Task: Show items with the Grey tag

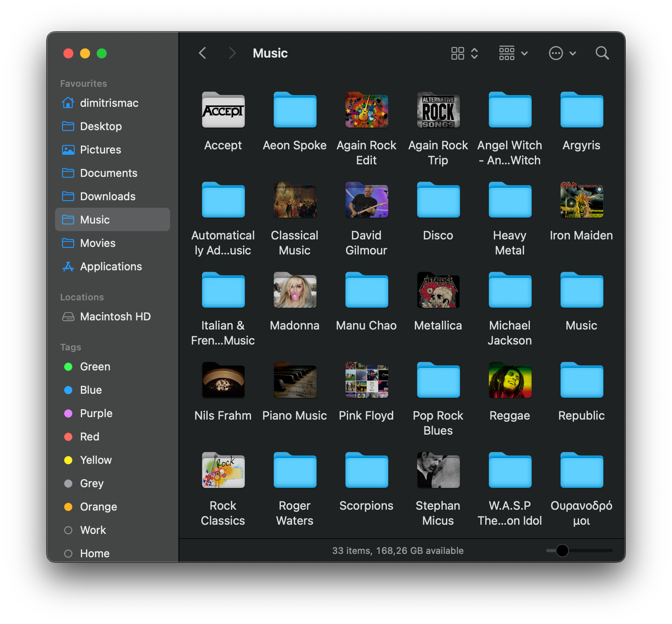Action: tap(113, 483)
